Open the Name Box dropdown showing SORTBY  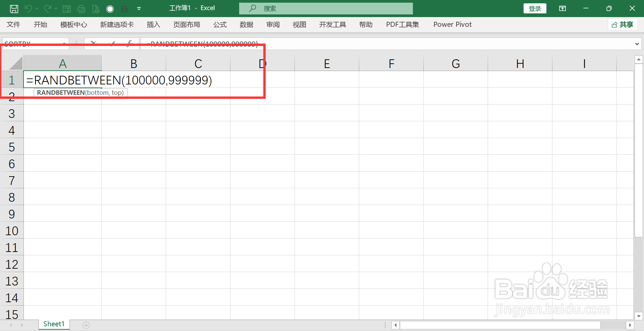click(x=64, y=44)
